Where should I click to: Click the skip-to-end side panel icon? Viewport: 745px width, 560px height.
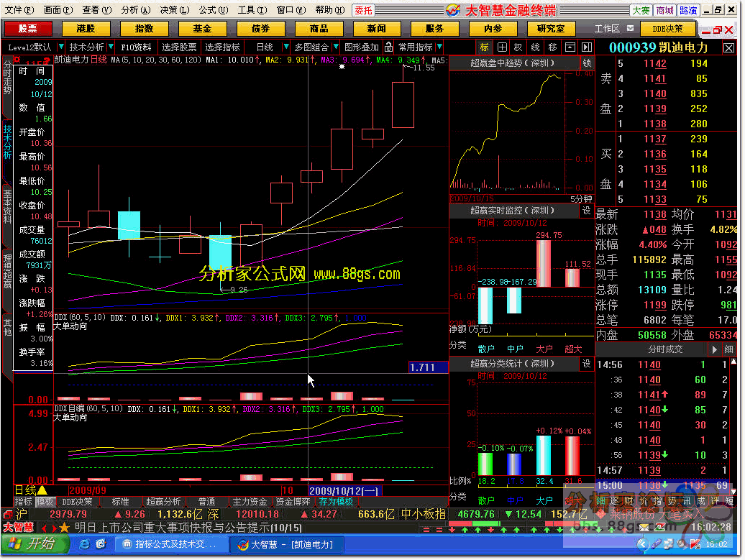587,47
